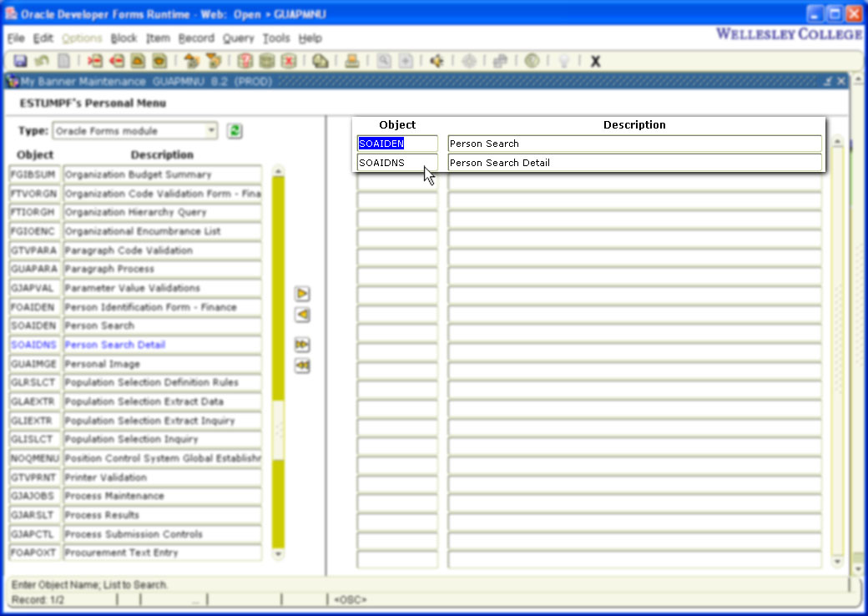Click the Cancel Query toolbar icon
The width and height of the screenshot is (868, 616).
[289, 61]
